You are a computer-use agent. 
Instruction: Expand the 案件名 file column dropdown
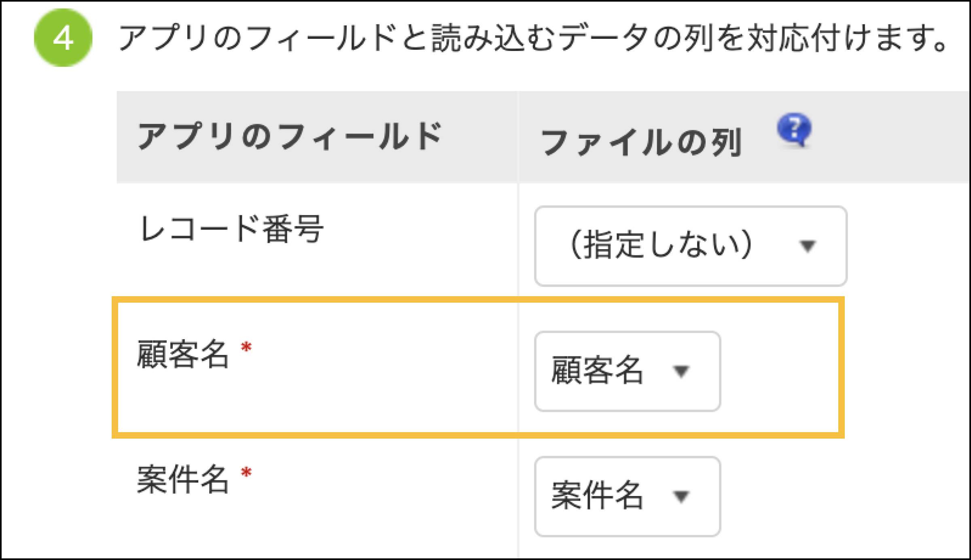click(627, 496)
